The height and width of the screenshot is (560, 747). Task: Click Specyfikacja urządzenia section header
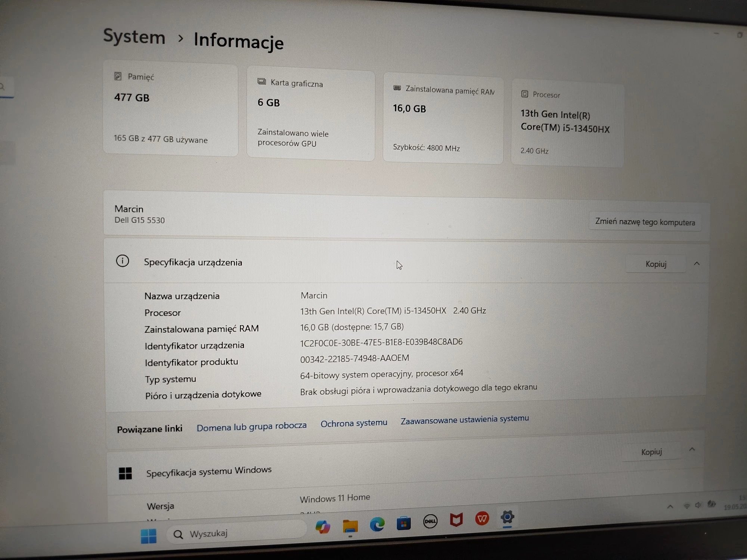point(406,262)
